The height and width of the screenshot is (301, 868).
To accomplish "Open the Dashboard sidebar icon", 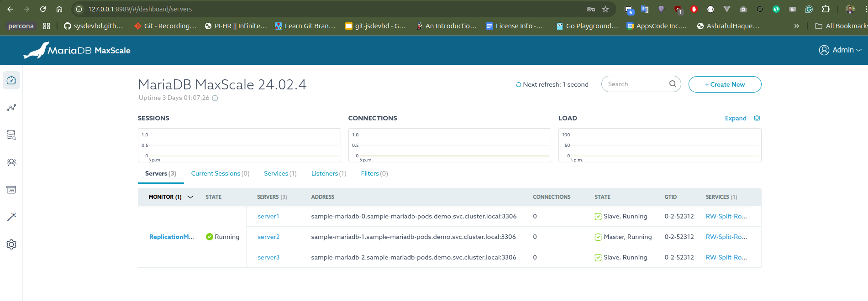I will point(11,81).
